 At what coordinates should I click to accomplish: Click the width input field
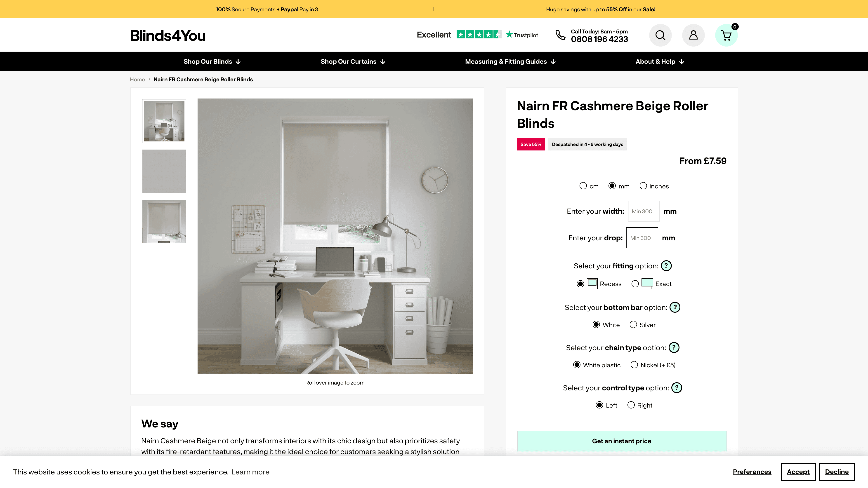click(644, 211)
